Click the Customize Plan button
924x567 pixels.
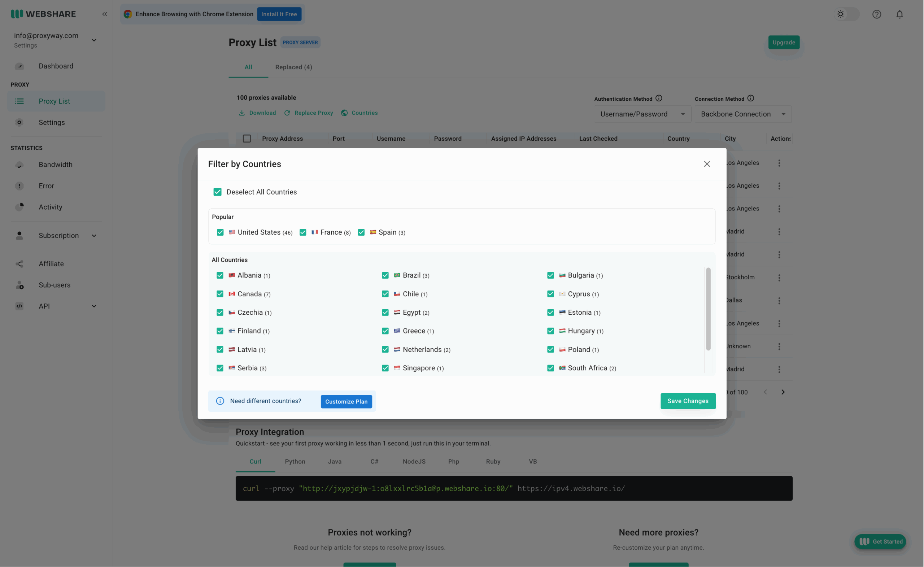coord(346,402)
